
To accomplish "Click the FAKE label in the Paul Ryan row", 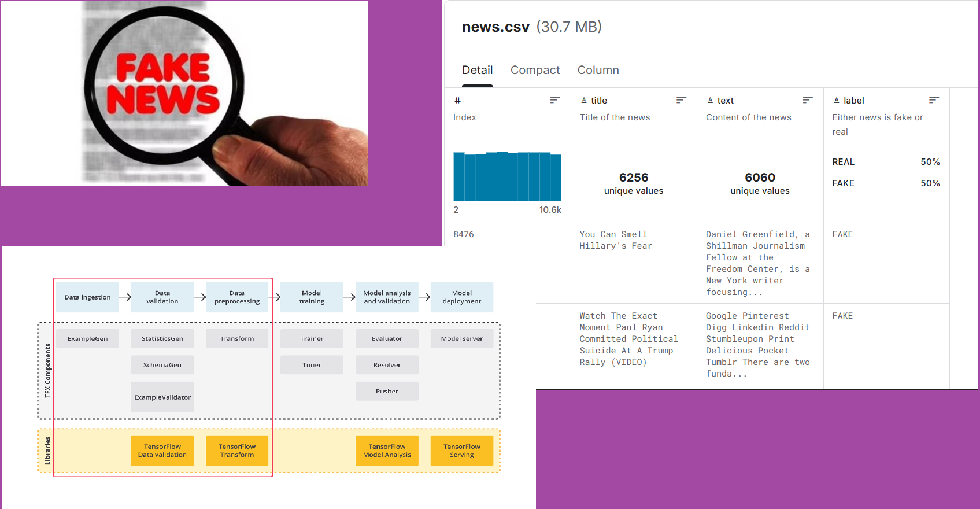I will tap(842, 316).
